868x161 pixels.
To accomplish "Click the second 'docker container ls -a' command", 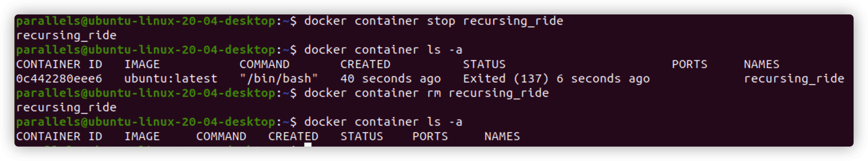I will tap(383, 122).
